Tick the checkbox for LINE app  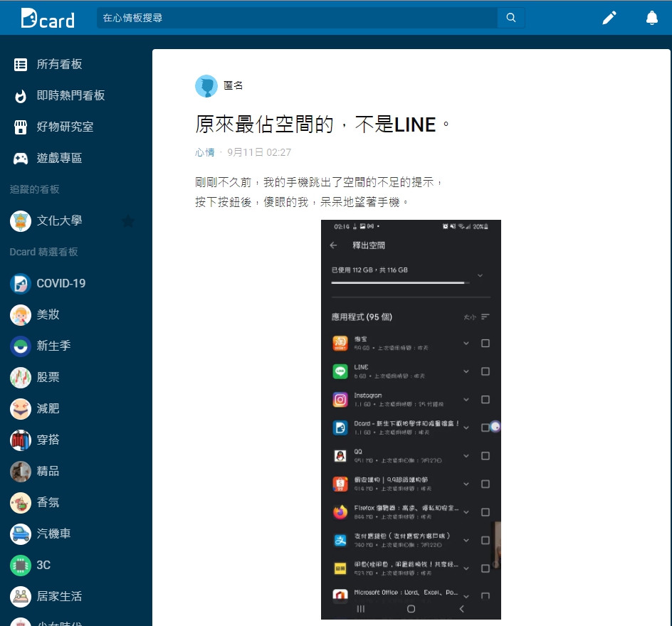485,371
